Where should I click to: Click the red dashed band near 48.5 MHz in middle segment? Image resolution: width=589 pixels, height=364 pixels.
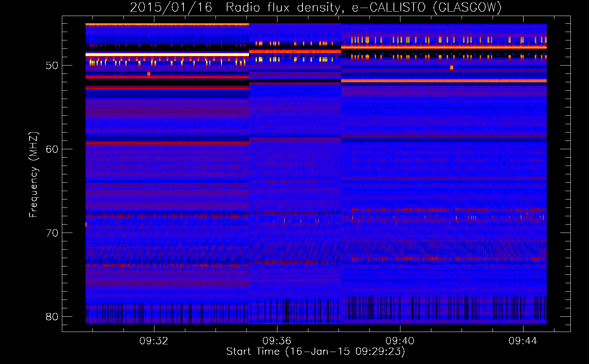(x=295, y=52)
